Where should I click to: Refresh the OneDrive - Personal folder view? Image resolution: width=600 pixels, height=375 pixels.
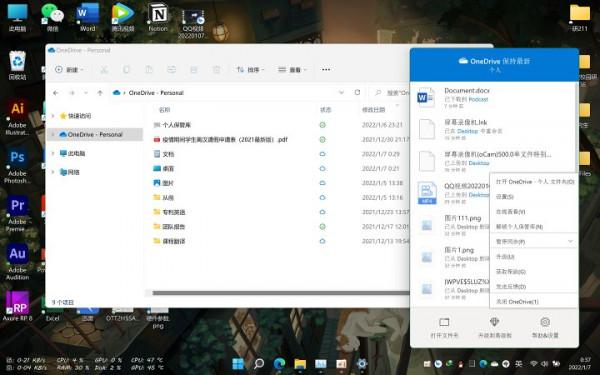coord(357,93)
